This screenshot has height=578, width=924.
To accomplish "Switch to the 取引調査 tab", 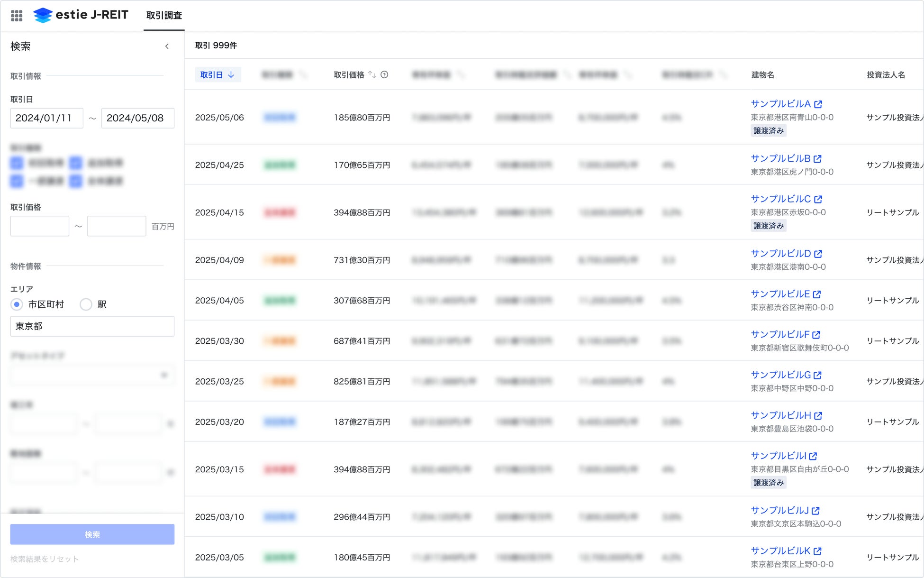I will pos(164,16).
